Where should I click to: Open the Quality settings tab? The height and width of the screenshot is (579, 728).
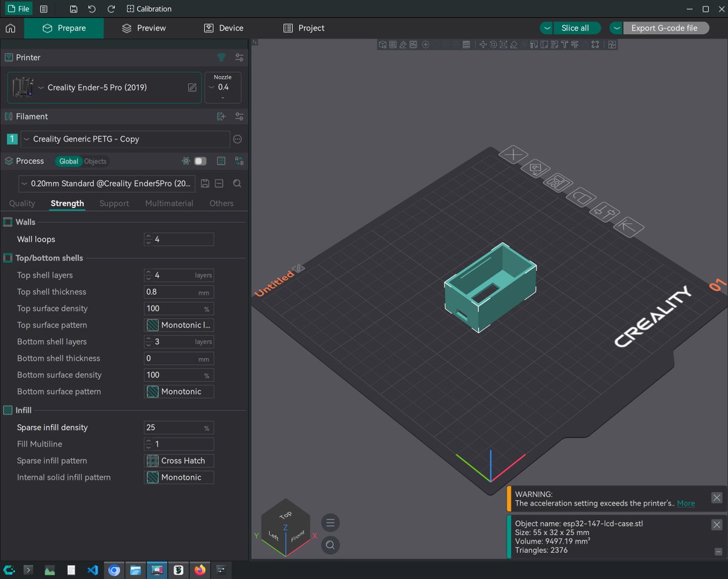[22, 203]
